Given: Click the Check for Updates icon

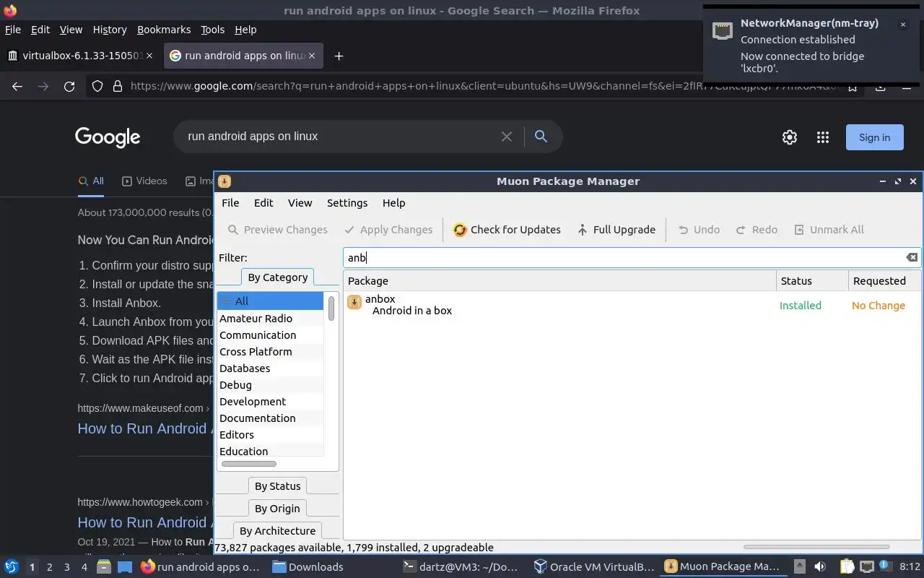Looking at the screenshot, I should (x=460, y=230).
